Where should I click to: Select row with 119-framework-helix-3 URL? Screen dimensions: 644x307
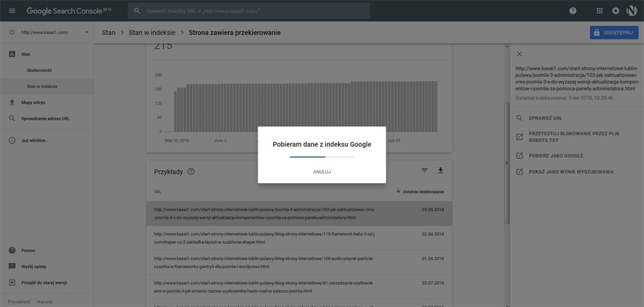coord(299,238)
